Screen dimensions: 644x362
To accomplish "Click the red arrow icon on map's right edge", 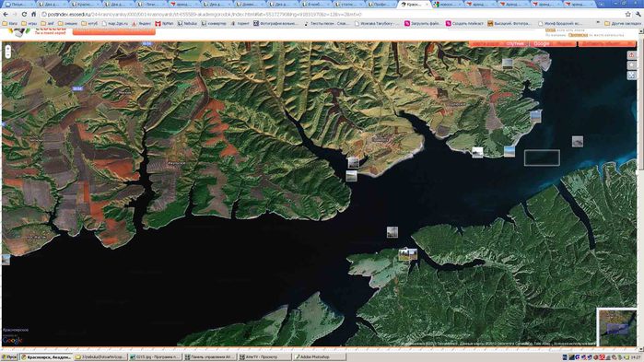I will tap(631, 55).
